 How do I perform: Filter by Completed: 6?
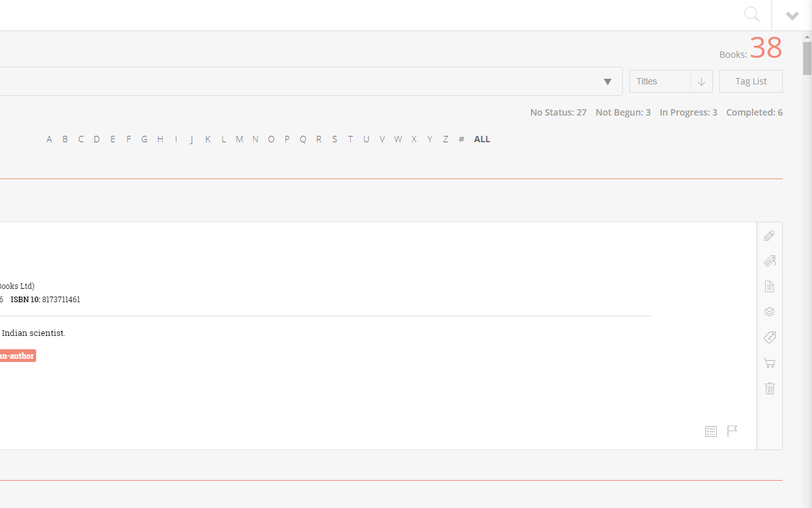click(754, 112)
